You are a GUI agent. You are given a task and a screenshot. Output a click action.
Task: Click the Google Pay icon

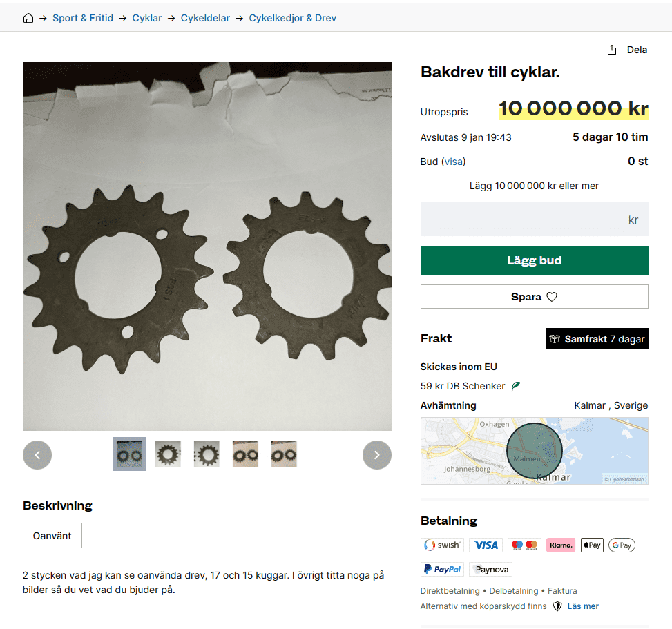622,545
